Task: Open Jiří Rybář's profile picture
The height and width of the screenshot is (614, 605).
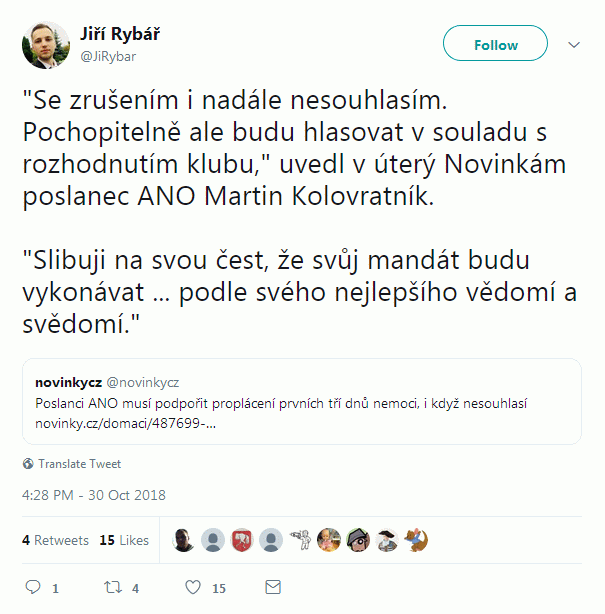Action: 46,45
